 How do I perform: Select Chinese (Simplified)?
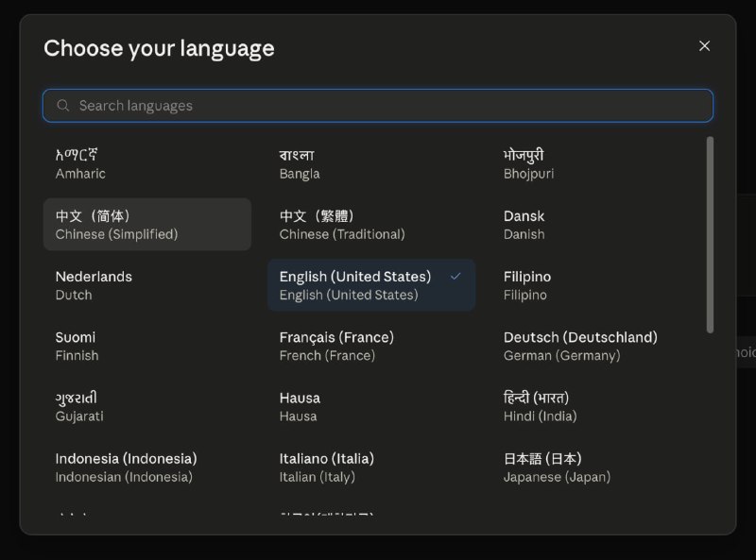[x=147, y=225]
